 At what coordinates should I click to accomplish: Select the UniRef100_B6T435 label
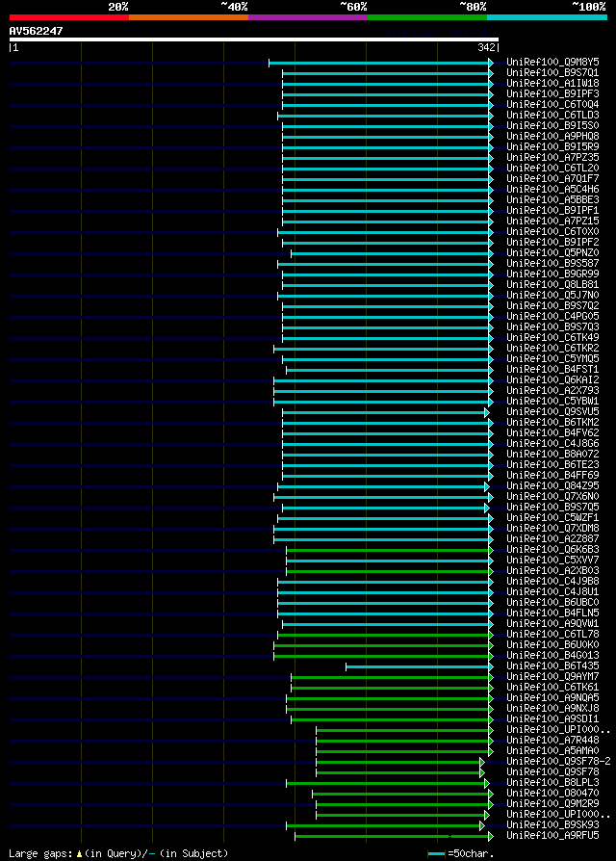click(x=552, y=666)
